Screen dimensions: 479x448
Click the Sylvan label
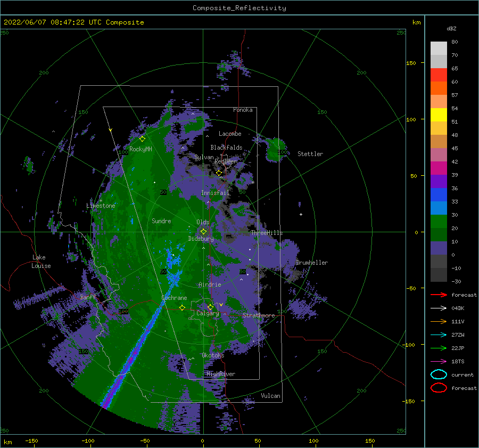click(x=204, y=157)
